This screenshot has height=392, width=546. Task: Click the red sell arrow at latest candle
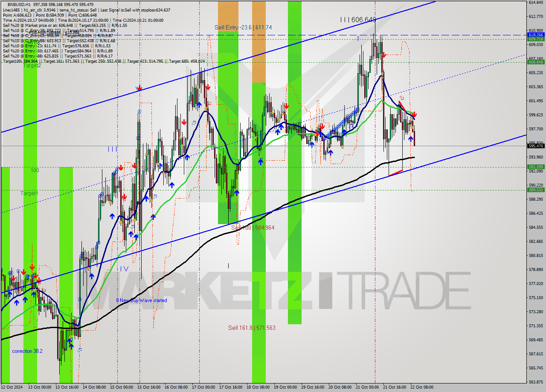click(414, 115)
